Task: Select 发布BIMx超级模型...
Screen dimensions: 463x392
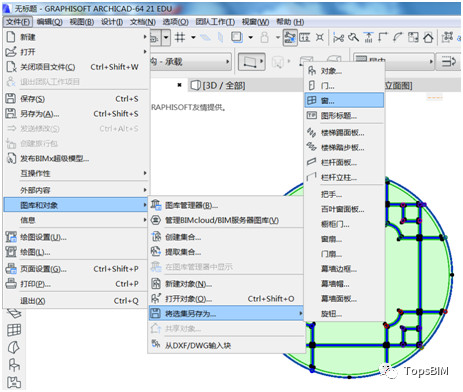Action: coord(76,158)
